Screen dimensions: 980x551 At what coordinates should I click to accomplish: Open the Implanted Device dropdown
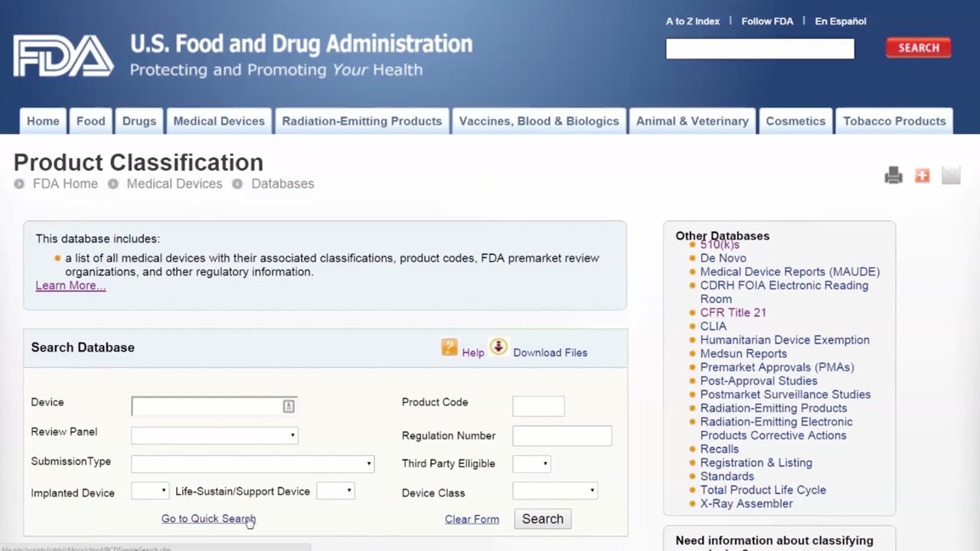pos(150,491)
